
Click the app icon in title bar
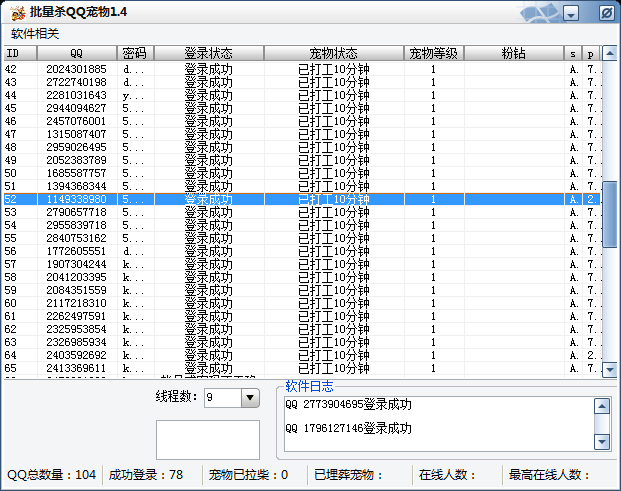18,13
